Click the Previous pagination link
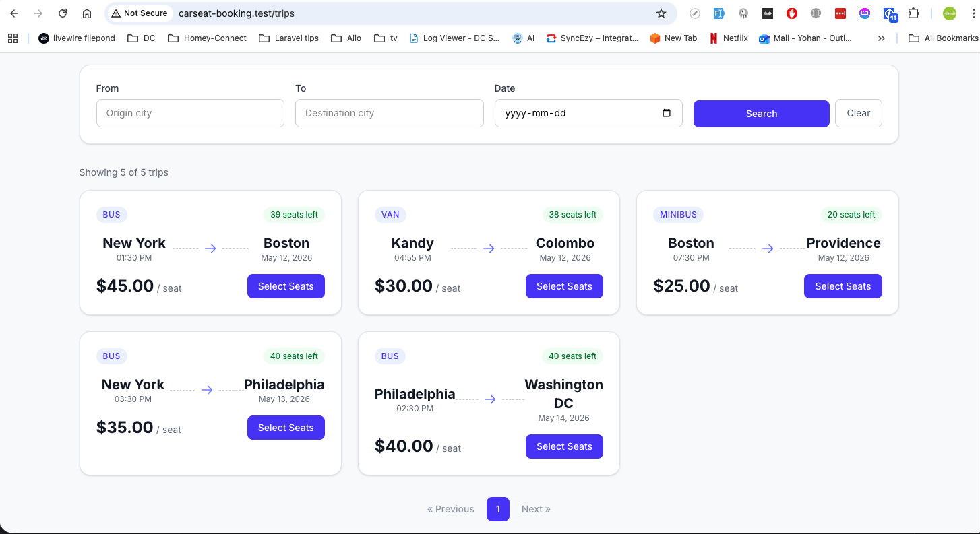The height and width of the screenshot is (534, 980). point(451,509)
